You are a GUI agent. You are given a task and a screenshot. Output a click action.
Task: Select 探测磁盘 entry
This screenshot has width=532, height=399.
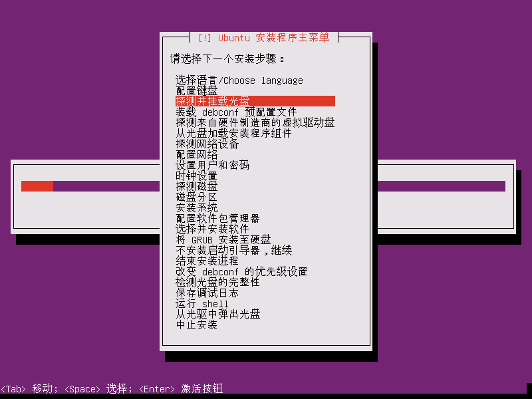click(x=196, y=186)
